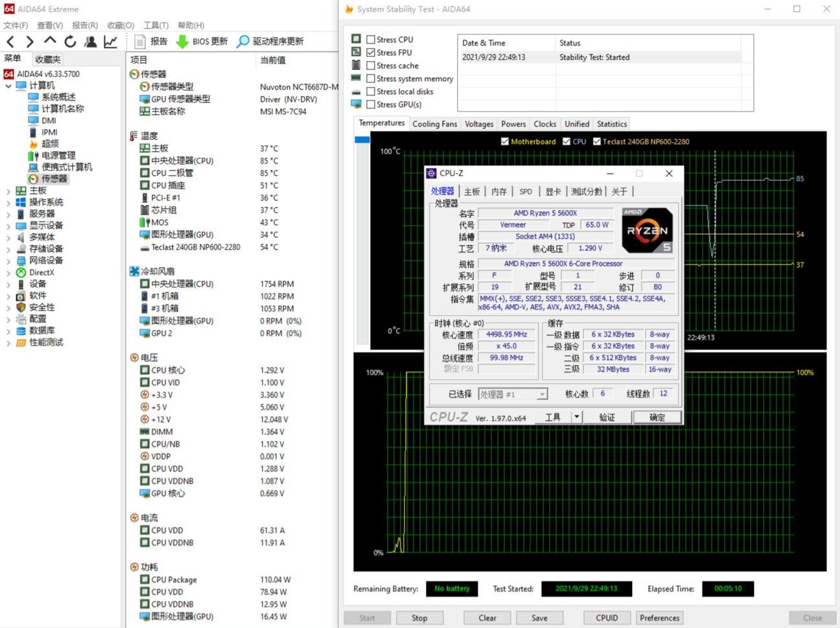Switch to the 收藏夹 favorites panel tab
The image size is (840, 628).
pyautogui.click(x=47, y=59)
